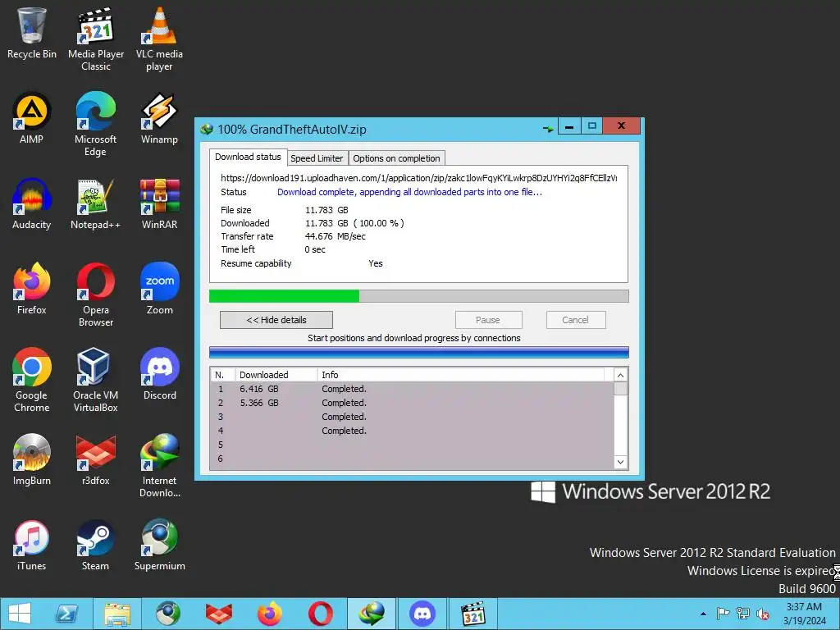Select the Internet Download Manager desktop icon

[x=159, y=466]
